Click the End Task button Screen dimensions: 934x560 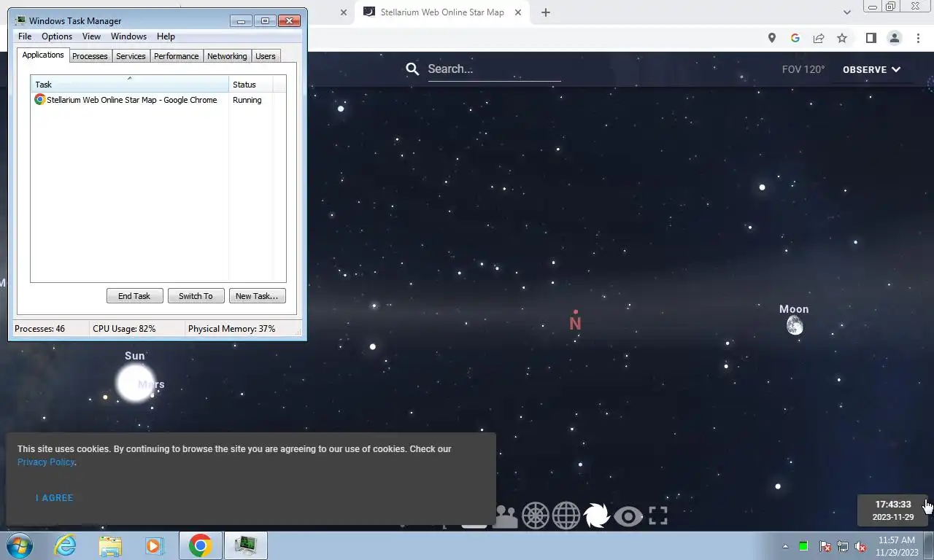click(x=134, y=296)
